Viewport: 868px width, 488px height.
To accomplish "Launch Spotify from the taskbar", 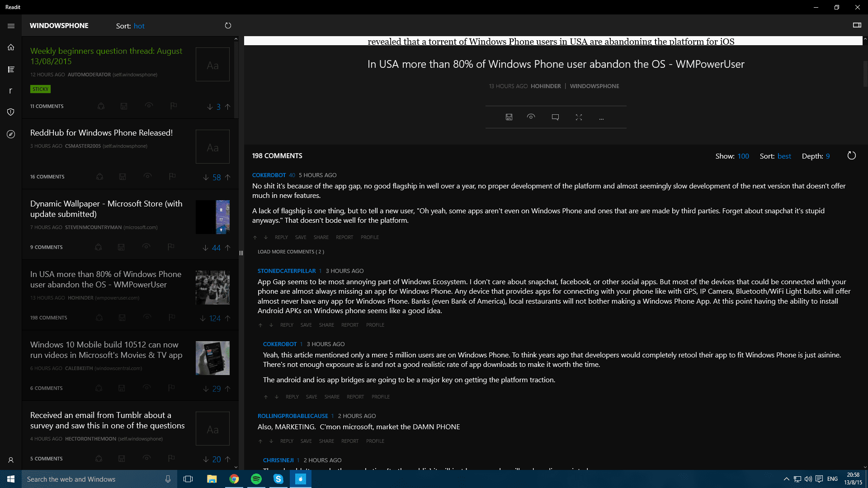I will 256,479.
